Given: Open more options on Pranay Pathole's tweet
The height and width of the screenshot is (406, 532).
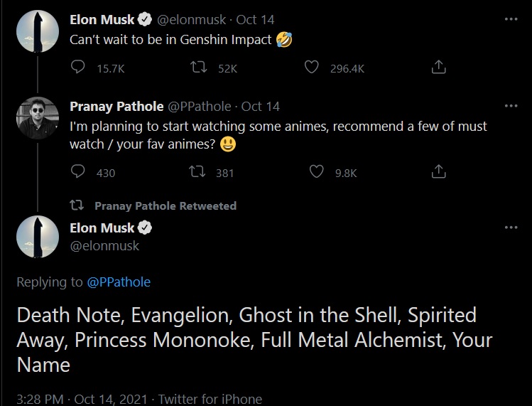Looking at the screenshot, I should pyautogui.click(x=511, y=106).
